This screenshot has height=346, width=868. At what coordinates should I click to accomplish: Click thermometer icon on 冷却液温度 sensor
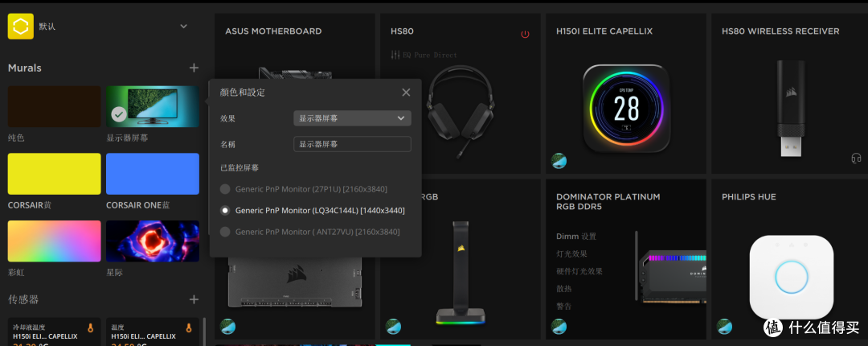[x=90, y=327]
